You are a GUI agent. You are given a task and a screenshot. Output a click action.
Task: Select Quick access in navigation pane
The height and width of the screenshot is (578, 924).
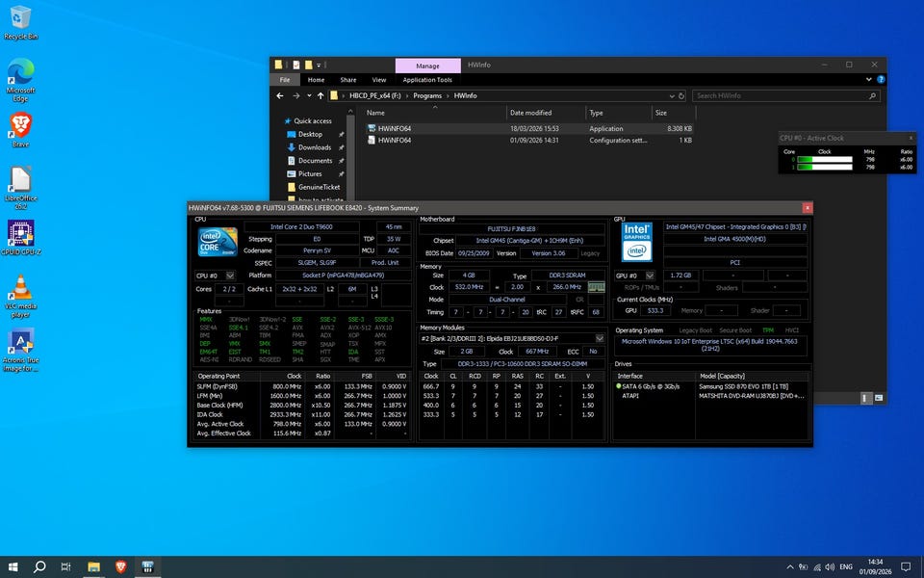click(x=312, y=121)
